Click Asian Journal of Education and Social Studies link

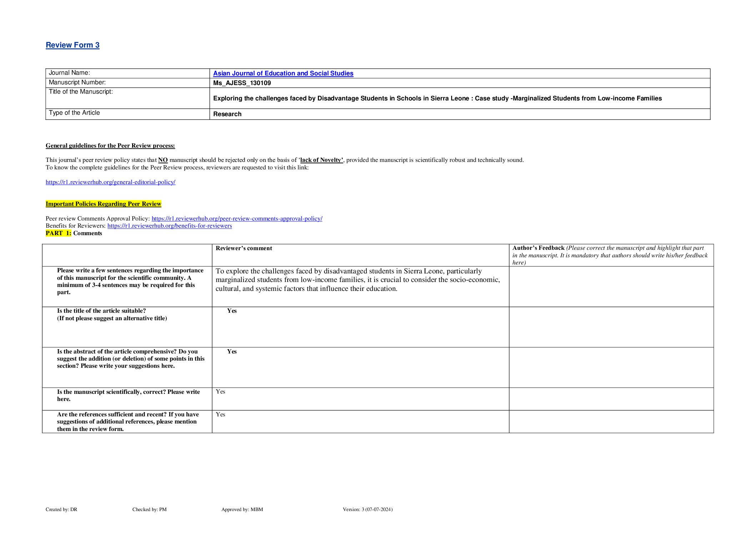(x=283, y=73)
